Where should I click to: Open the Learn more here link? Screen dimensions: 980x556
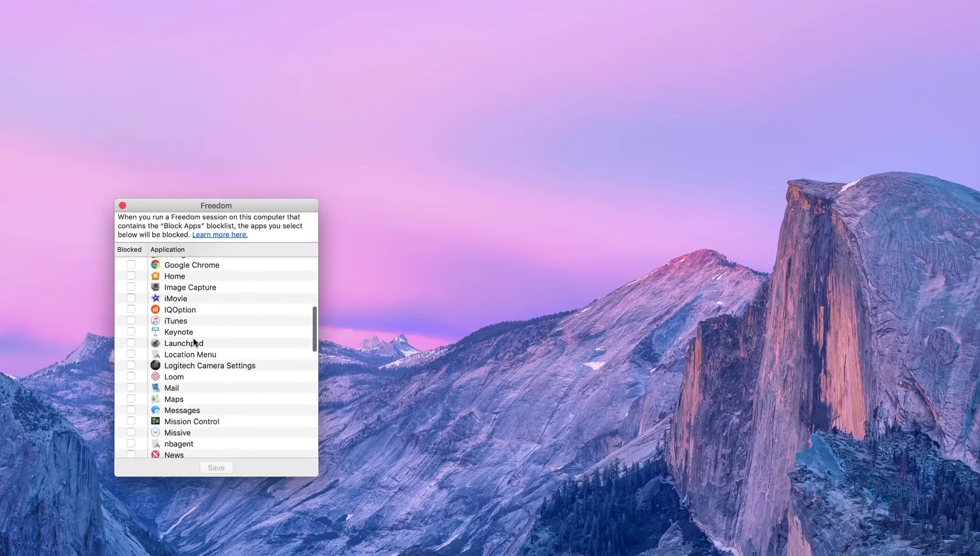coord(220,235)
